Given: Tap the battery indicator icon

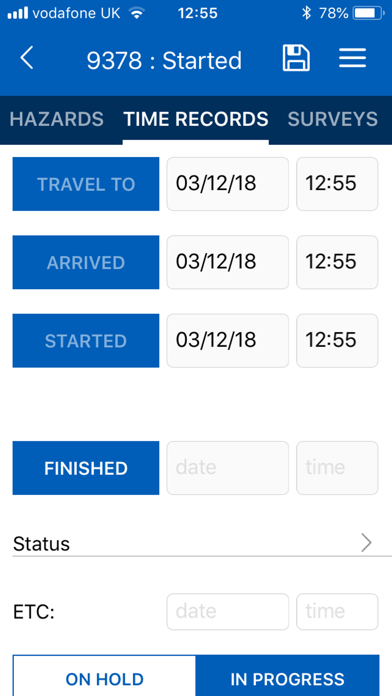Looking at the screenshot, I should [368, 13].
